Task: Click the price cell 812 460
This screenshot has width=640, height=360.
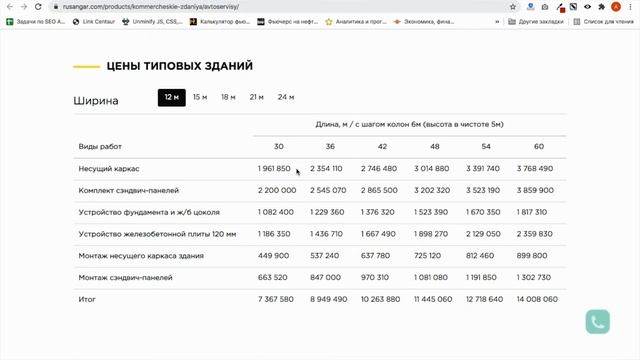Action: tap(480, 256)
